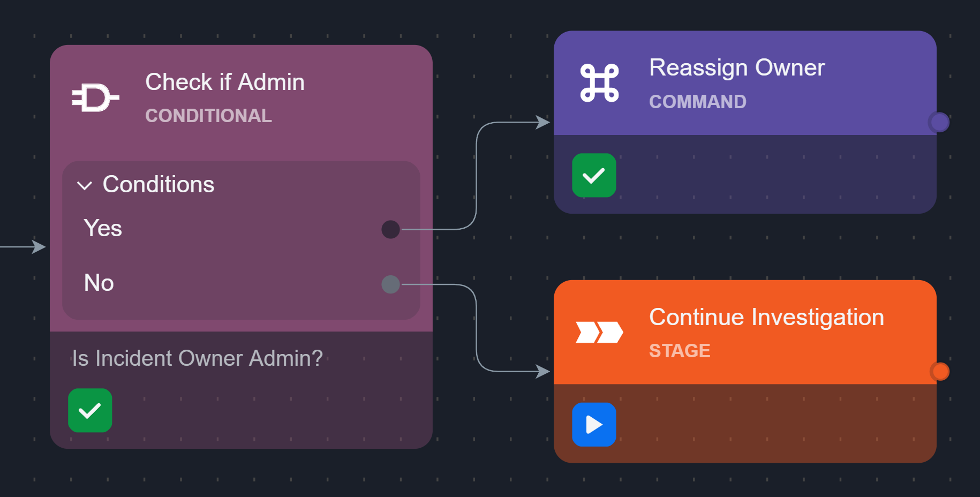Screen dimensions: 980x497
Task: Select the Check if Admin node title
Action: pyautogui.click(x=225, y=82)
